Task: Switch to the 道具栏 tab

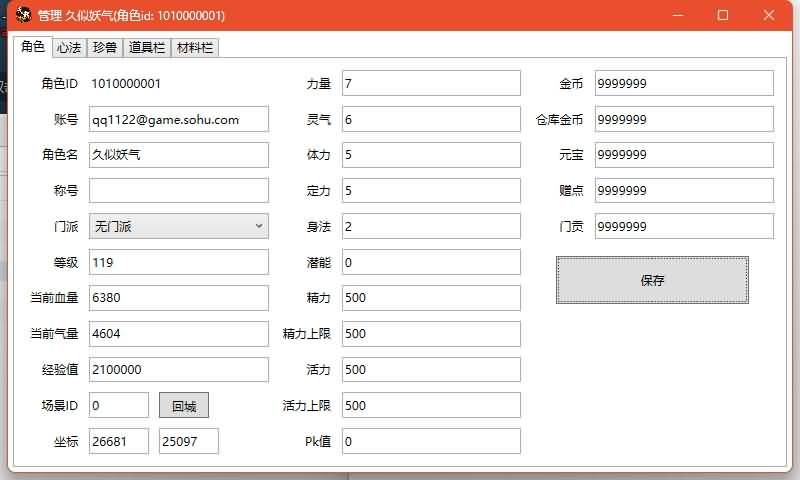Action: (147, 48)
